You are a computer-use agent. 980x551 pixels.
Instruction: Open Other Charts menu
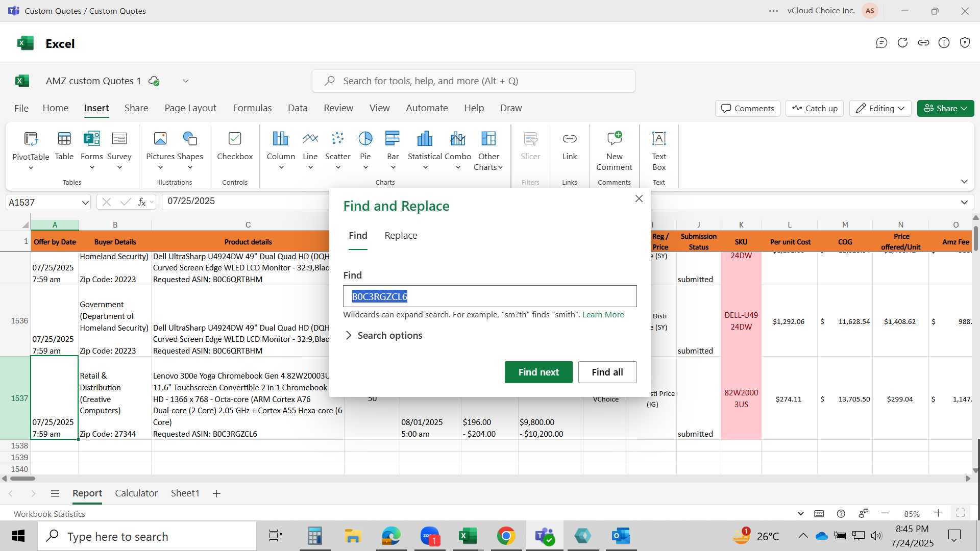(x=488, y=151)
